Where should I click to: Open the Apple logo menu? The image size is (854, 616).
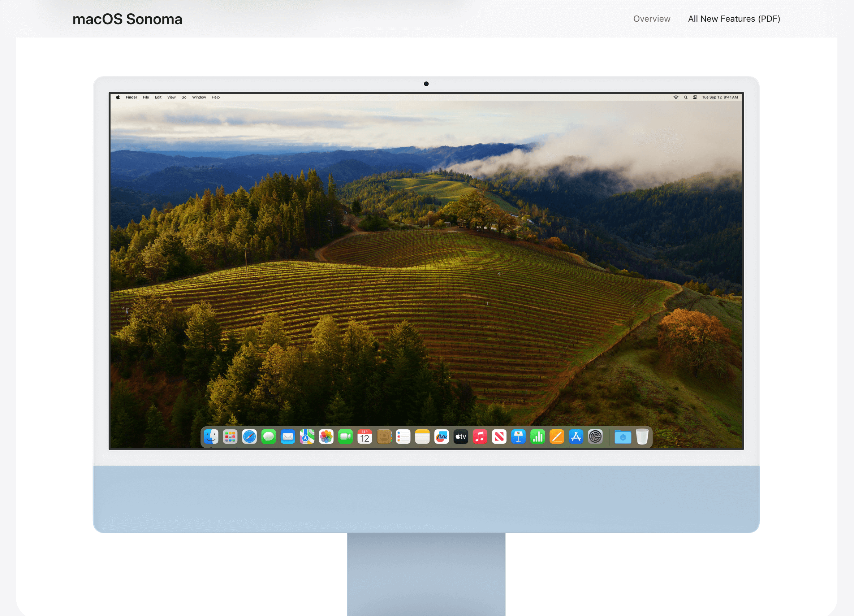(x=118, y=97)
